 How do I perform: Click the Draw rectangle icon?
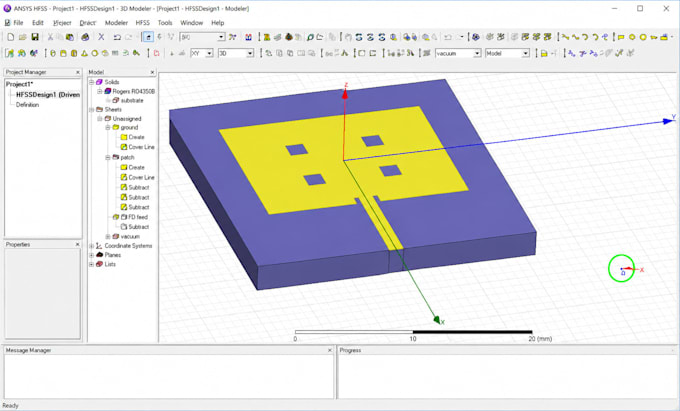[x=621, y=37]
